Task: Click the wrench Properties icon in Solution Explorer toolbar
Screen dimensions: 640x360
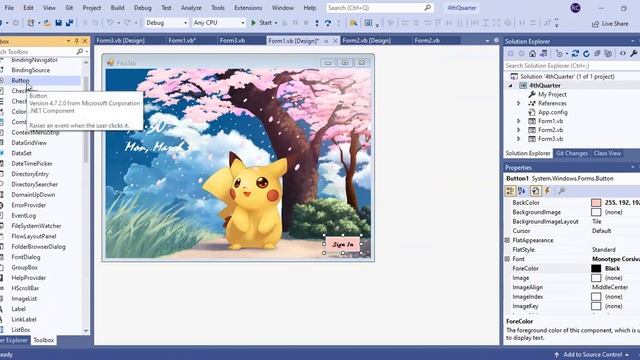Action: point(633,53)
